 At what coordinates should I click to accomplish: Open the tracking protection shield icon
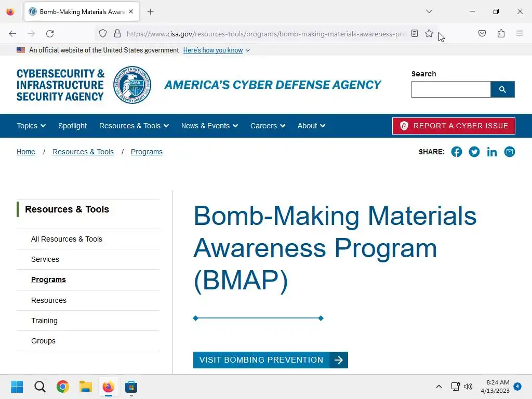(103, 33)
